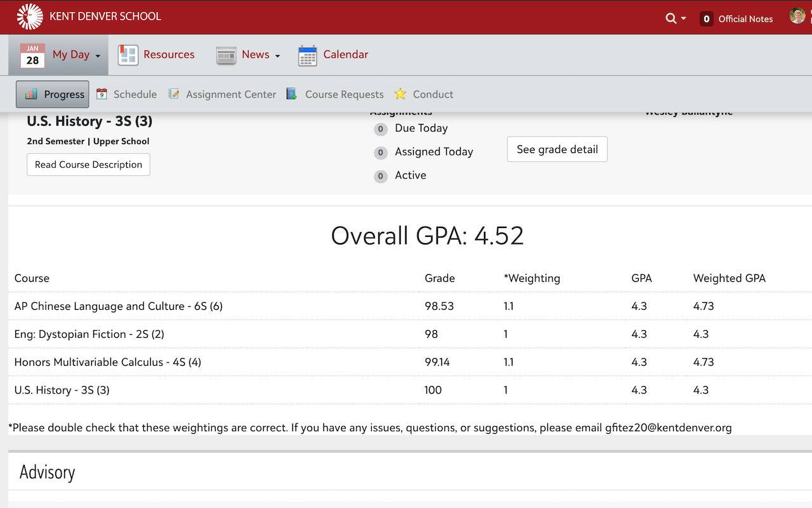Click the Weighted GPA column header
The width and height of the screenshot is (812, 508).
point(730,278)
